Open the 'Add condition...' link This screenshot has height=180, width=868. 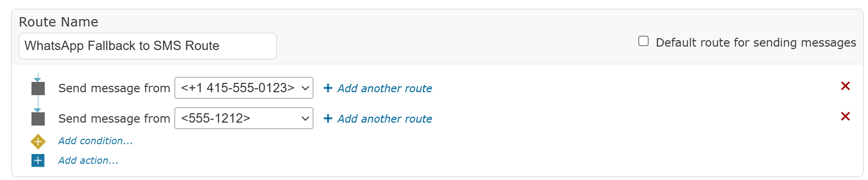[95, 141]
